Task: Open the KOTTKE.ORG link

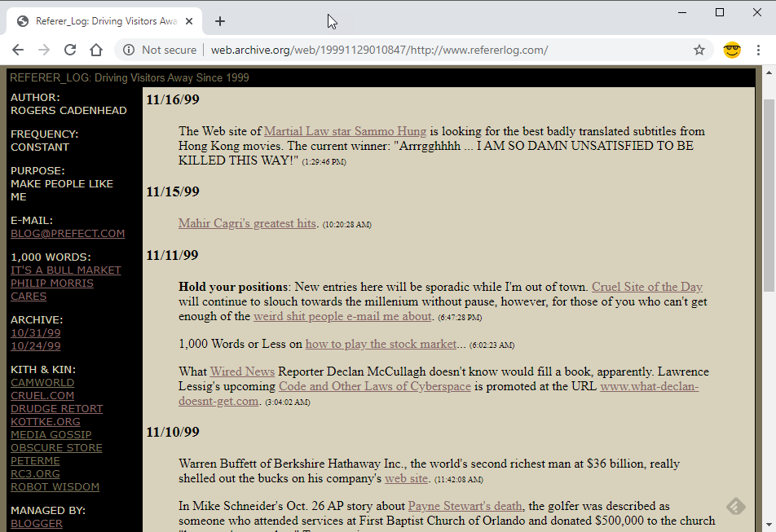Action: tap(46, 422)
